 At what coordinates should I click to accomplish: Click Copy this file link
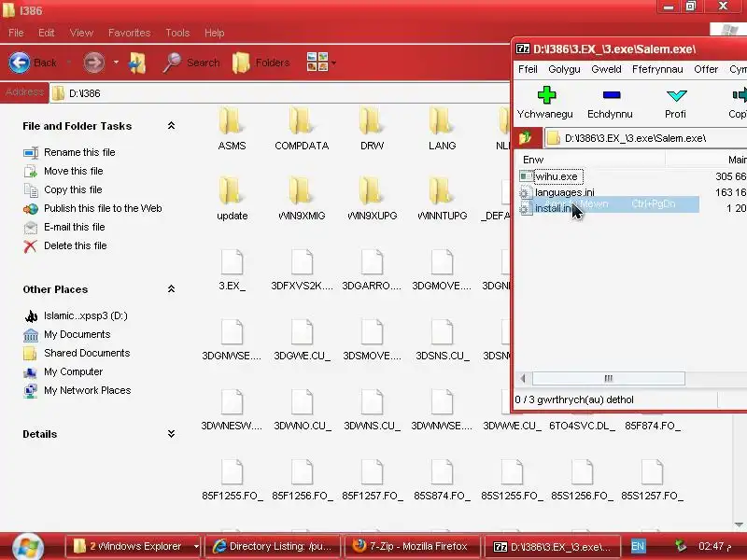[73, 189]
